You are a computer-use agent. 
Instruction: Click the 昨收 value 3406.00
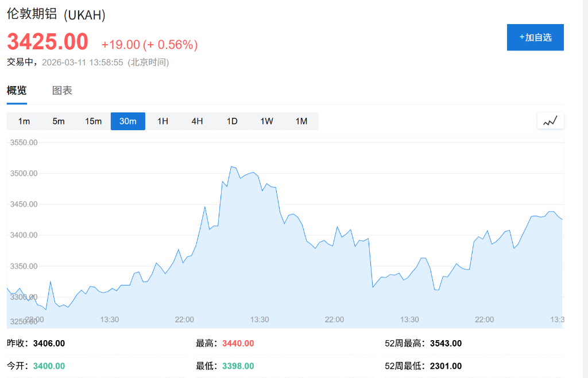coord(49,343)
